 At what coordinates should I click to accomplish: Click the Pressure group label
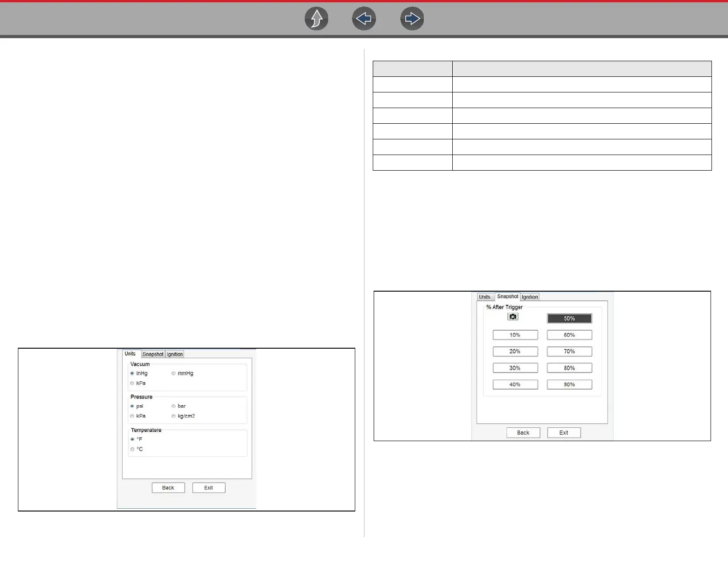pos(141,397)
